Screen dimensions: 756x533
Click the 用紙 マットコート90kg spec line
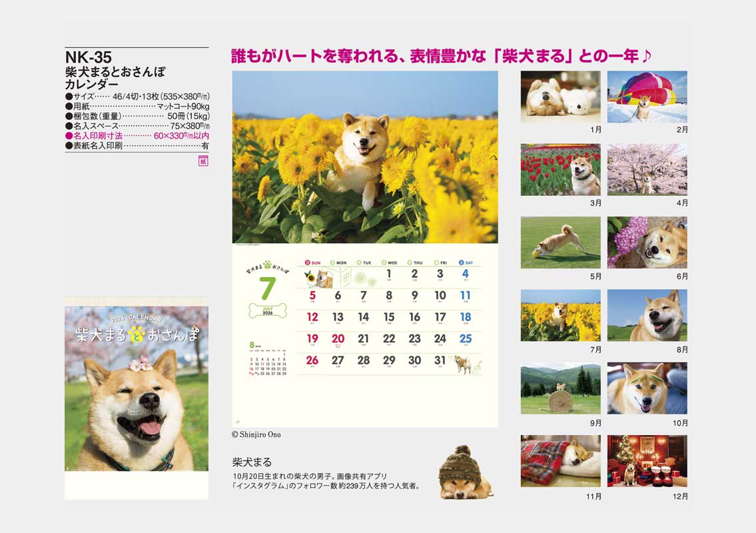point(137,106)
